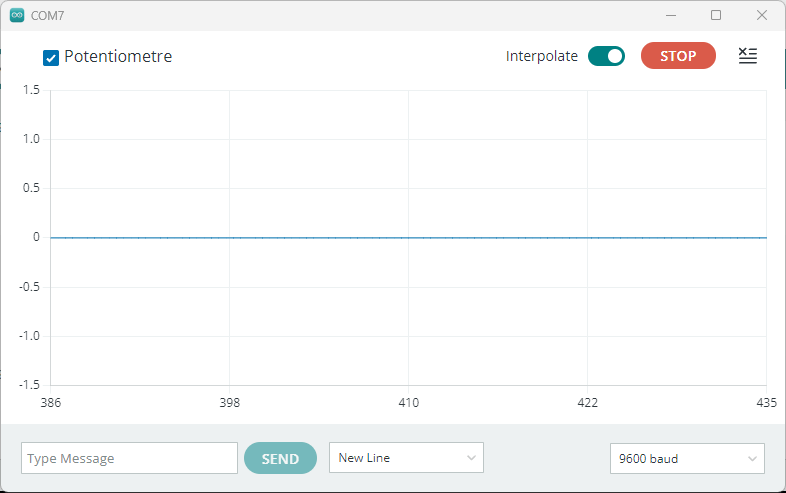Click the clear plot data icon
The height and width of the screenshot is (493, 786).
747,56
